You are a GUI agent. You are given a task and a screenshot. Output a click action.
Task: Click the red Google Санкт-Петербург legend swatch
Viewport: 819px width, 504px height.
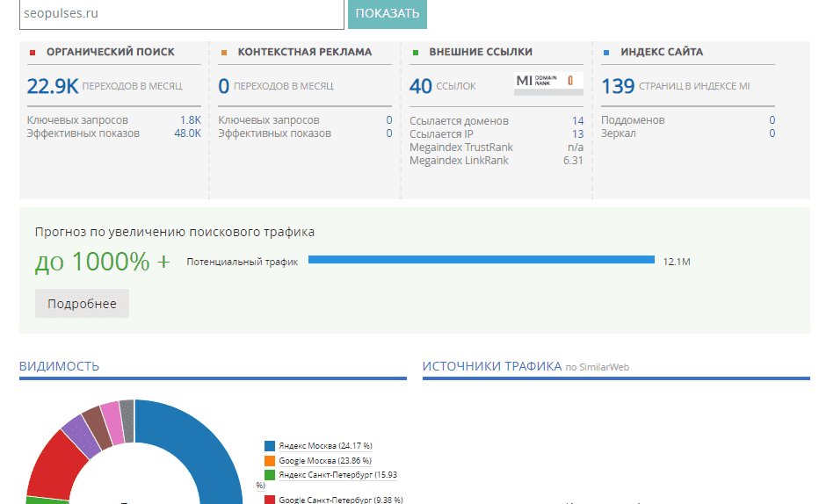[x=270, y=500]
